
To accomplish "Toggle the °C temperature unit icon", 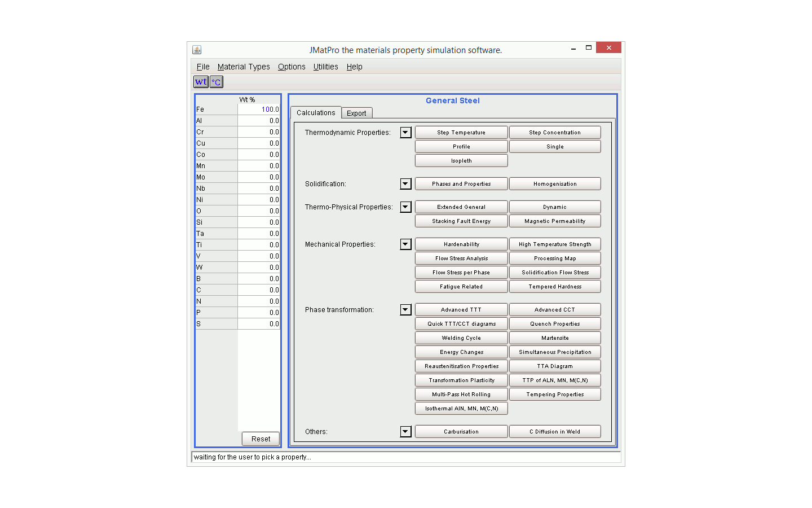I will click(217, 82).
